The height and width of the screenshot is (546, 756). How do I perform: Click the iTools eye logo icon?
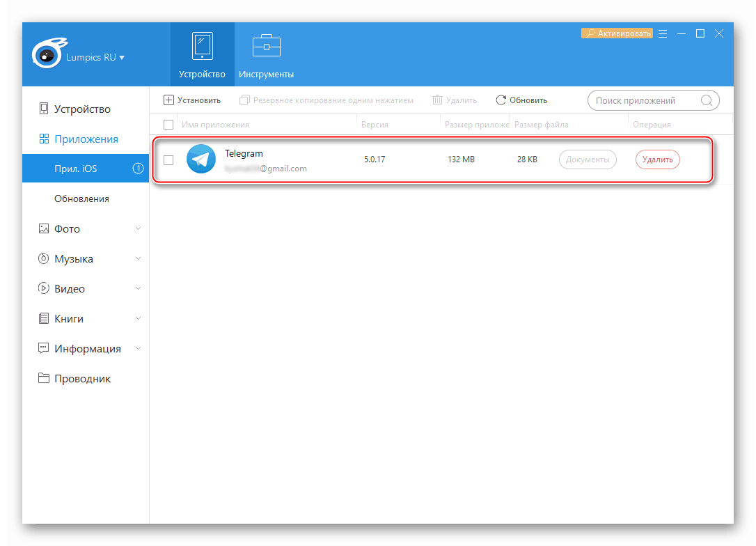(x=49, y=54)
